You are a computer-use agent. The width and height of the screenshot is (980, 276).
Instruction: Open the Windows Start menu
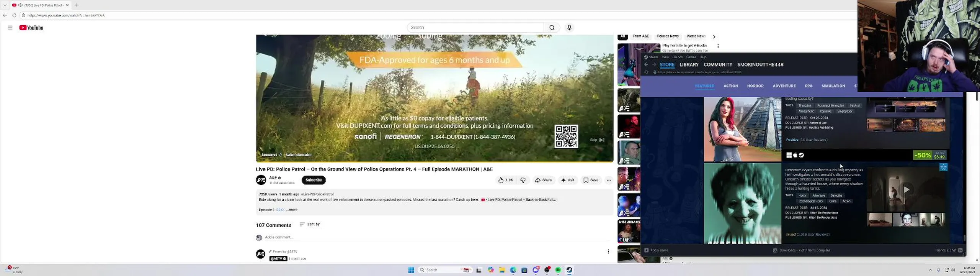411,270
